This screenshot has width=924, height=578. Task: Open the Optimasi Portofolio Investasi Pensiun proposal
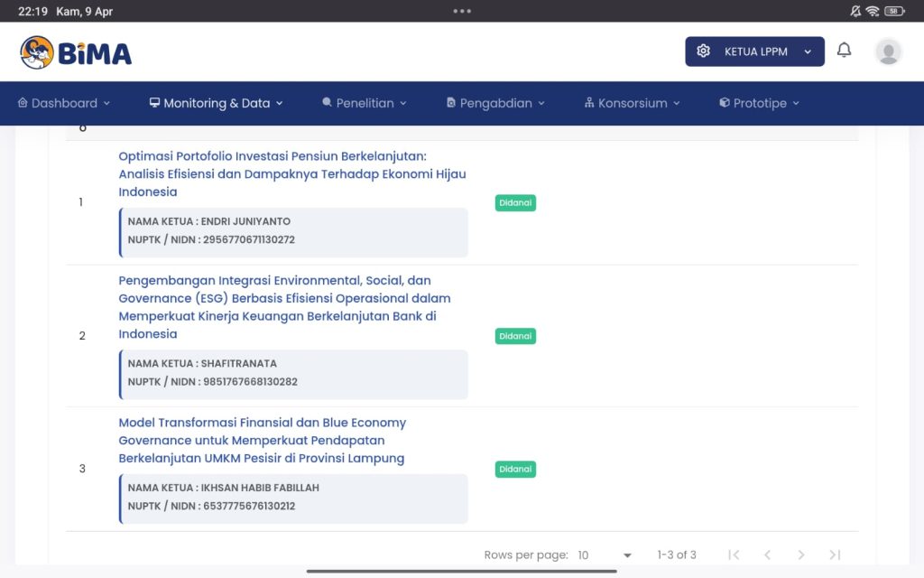(x=291, y=173)
